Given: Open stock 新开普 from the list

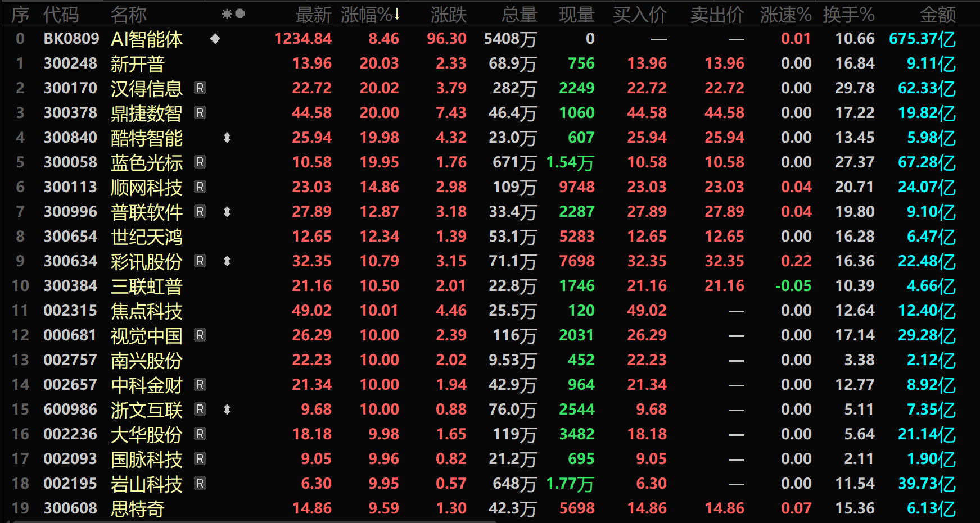Looking at the screenshot, I should (x=137, y=64).
